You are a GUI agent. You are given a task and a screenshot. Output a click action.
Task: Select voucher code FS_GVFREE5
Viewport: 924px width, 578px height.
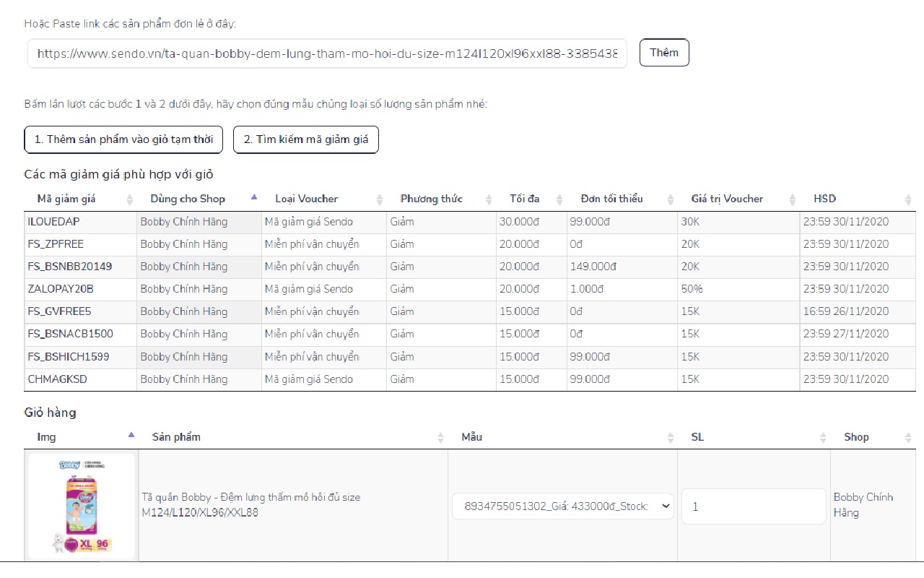(x=59, y=311)
